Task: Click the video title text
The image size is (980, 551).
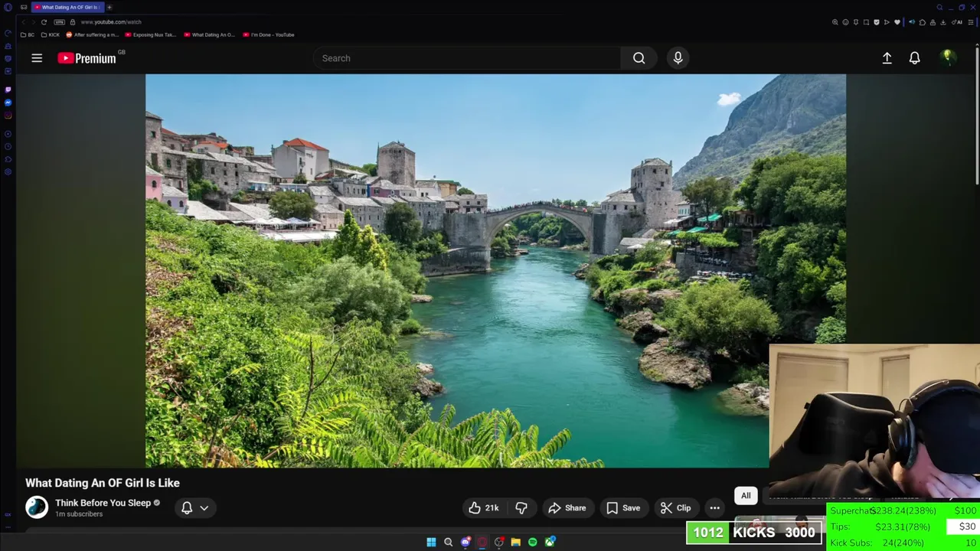Action: click(103, 483)
